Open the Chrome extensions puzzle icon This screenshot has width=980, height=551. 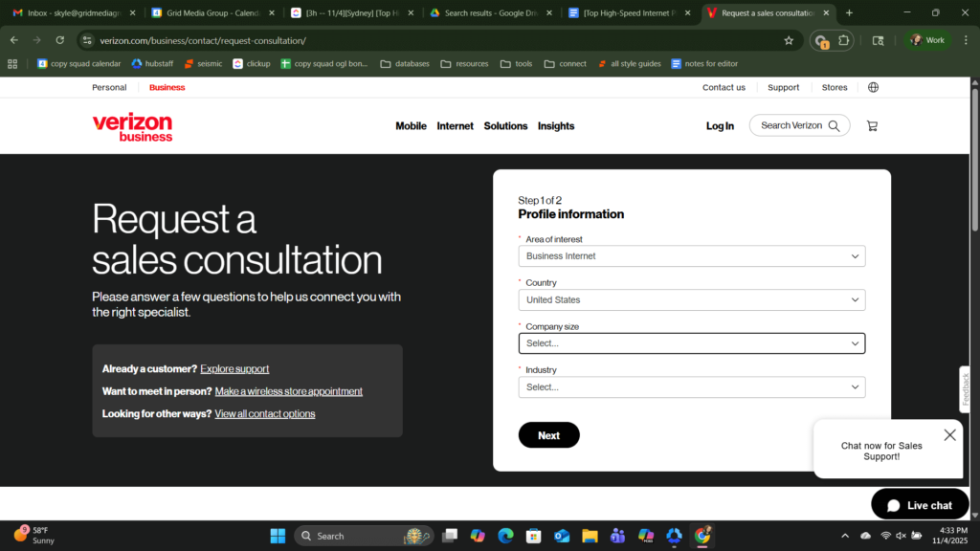click(844, 40)
